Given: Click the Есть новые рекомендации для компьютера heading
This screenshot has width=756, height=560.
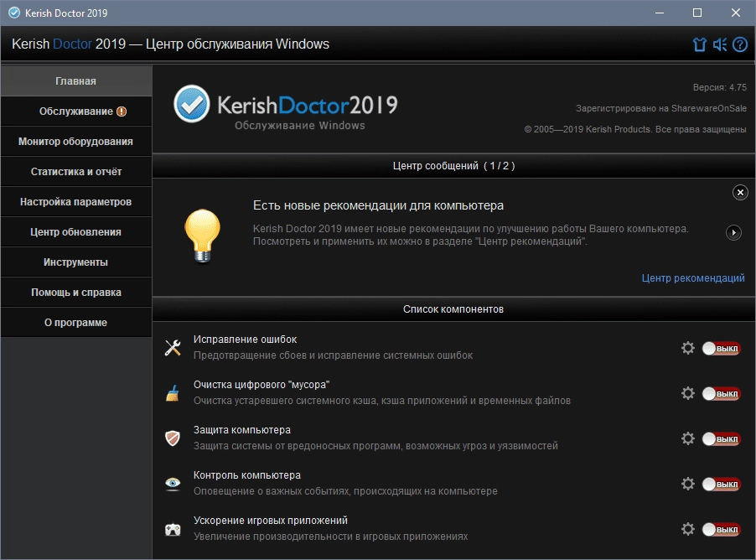Looking at the screenshot, I should [x=378, y=205].
